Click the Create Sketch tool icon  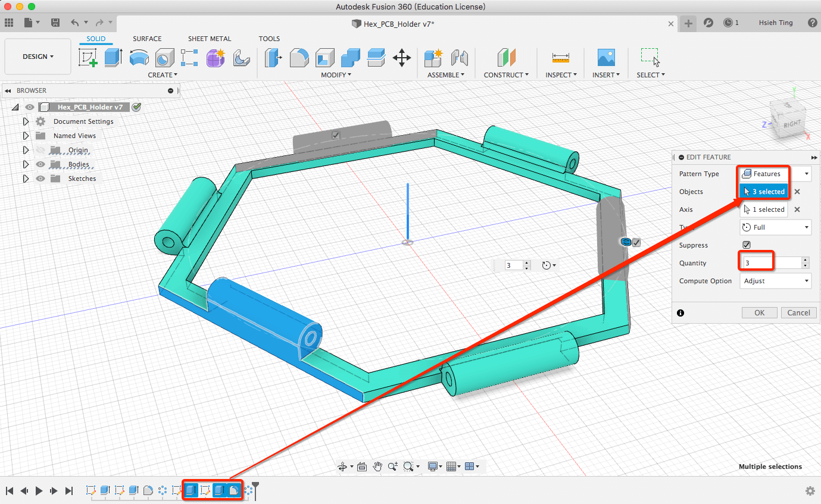(88, 58)
